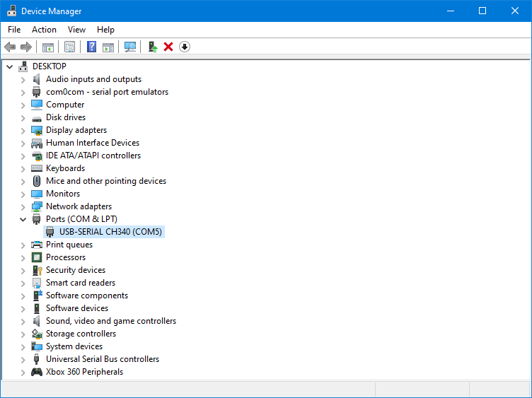
Task: Open the Action menu
Action: coord(44,30)
